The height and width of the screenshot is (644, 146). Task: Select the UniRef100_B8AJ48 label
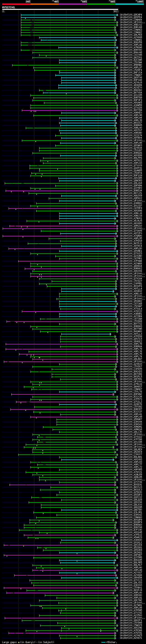131,53
